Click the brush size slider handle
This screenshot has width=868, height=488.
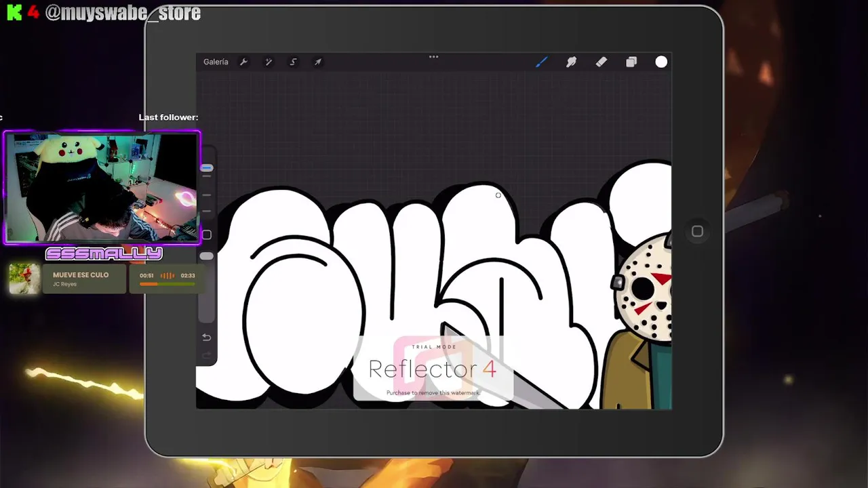click(x=207, y=167)
